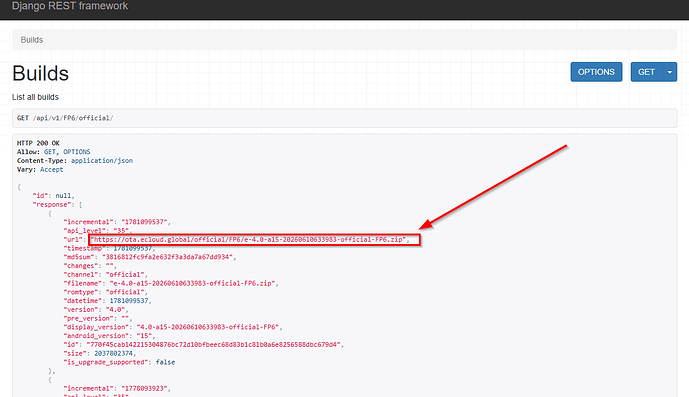Click the channel value "official"
Viewport: 689px width, 397px height.
pos(125,274)
